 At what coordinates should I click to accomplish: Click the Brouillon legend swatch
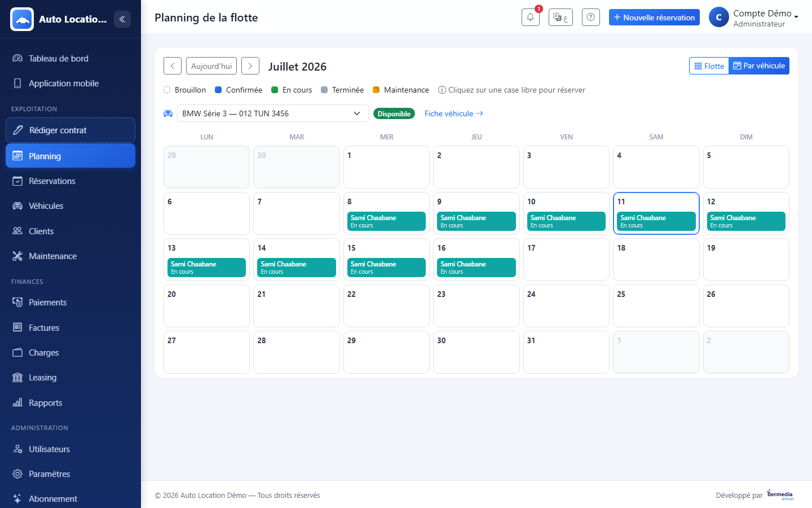click(x=167, y=90)
